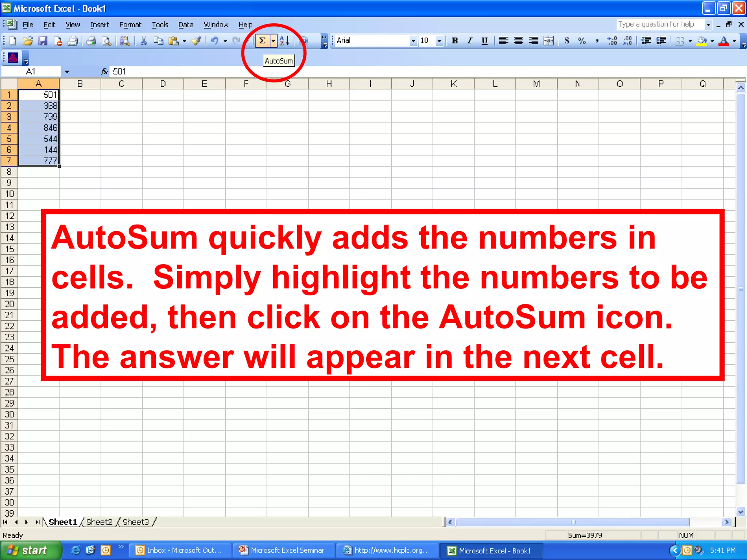Click the AutoSum sigma icon

(262, 41)
